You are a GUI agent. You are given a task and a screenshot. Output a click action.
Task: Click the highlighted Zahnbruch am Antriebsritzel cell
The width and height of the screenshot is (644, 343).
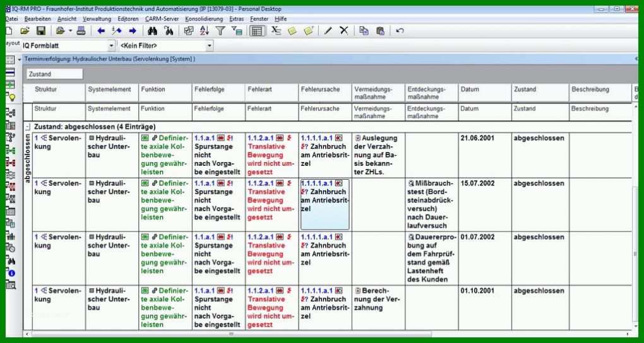pyautogui.click(x=325, y=204)
